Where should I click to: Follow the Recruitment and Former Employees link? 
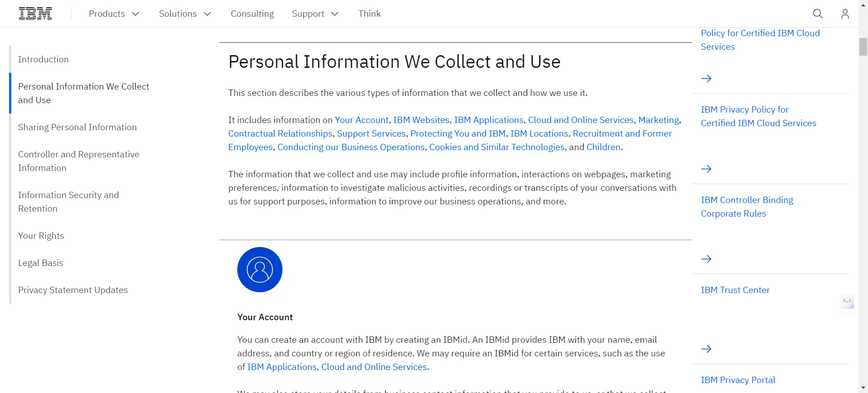click(x=622, y=133)
